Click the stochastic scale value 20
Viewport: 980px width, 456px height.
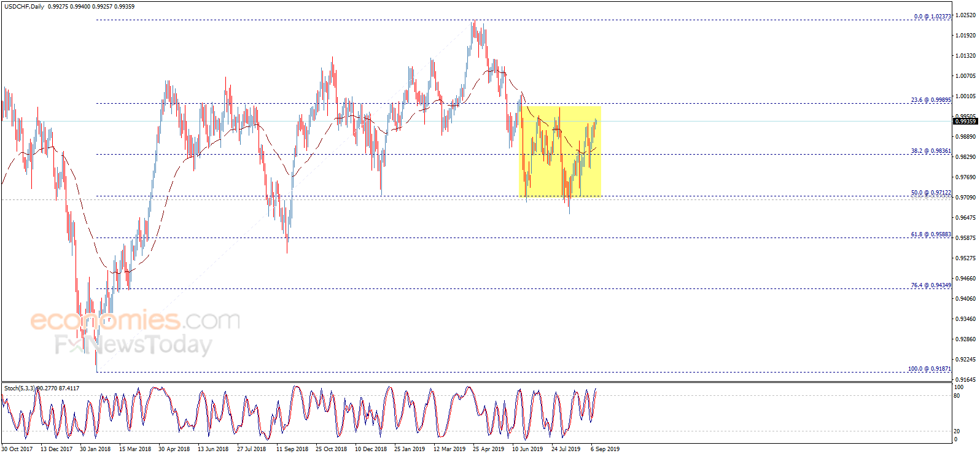tap(957, 431)
